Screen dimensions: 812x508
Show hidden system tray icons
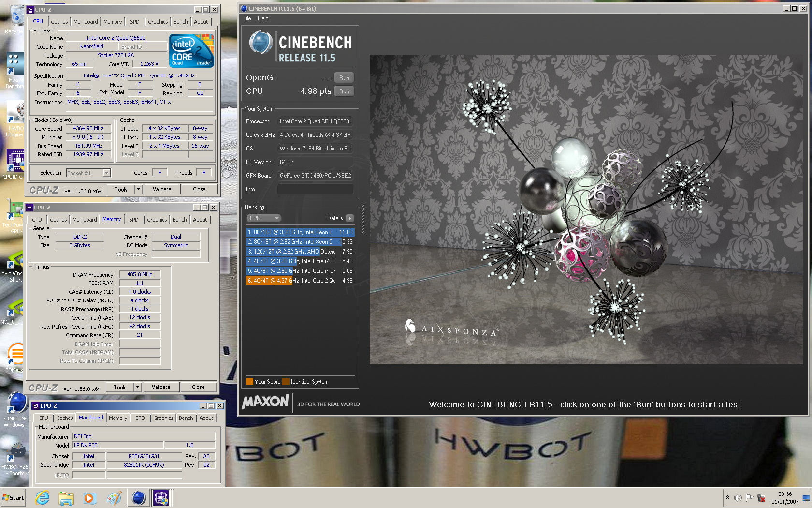click(727, 497)
